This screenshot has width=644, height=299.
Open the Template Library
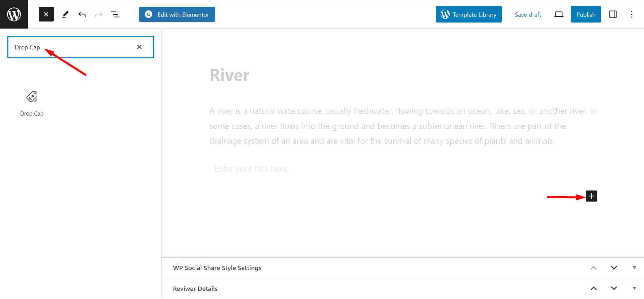[468, 14]
